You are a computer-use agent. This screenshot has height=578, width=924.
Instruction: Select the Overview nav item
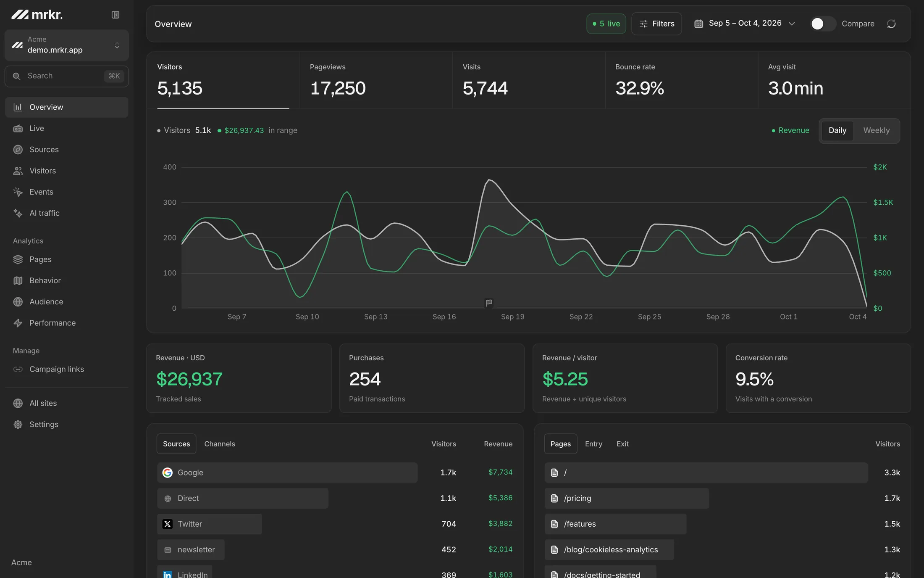tap(67, 107)
